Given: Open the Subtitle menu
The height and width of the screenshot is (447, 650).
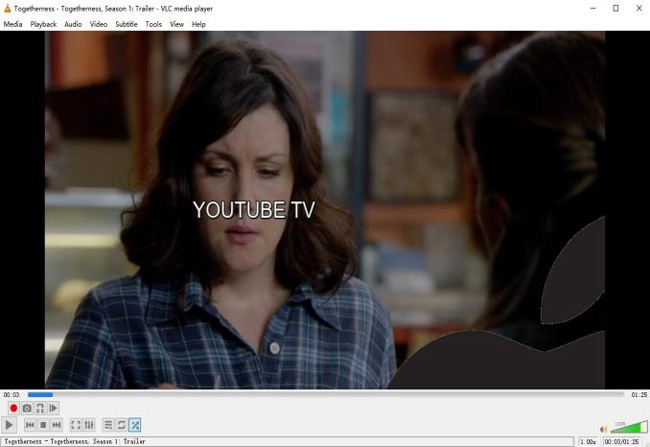Looking at the screenshot, I should pos(126,24).
